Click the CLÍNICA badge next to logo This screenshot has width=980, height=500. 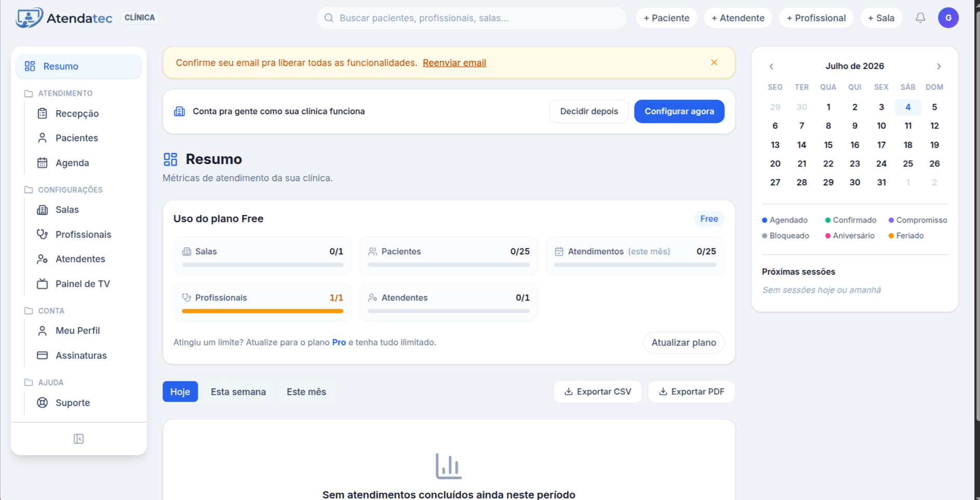140,18
